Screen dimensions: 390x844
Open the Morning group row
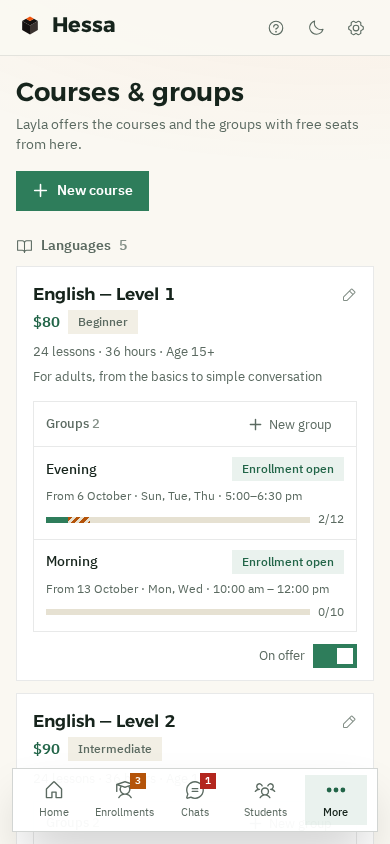[x=195, y=586]
